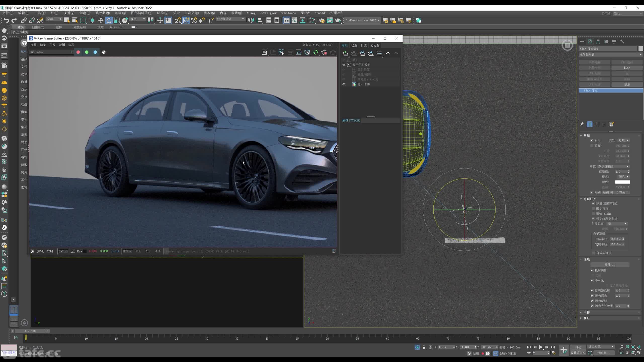Toggle the 启用 checkbox in 常规 rollout

[x=592, y=140]
